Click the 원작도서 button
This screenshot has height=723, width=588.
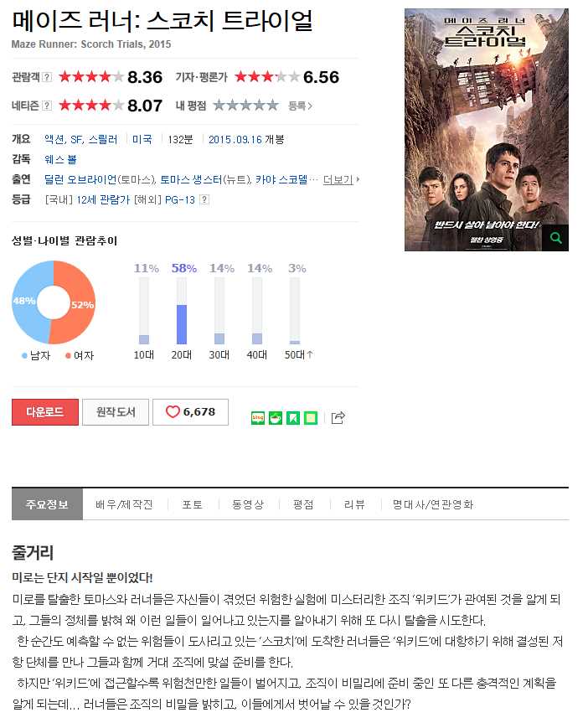pyautogui.click(x=116, y=411)
